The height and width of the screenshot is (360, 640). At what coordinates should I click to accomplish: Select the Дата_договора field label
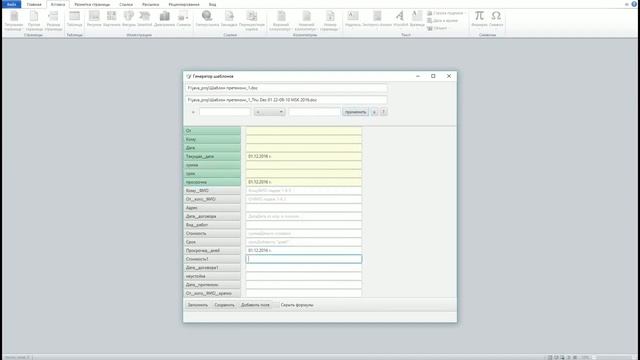[212, 216]
